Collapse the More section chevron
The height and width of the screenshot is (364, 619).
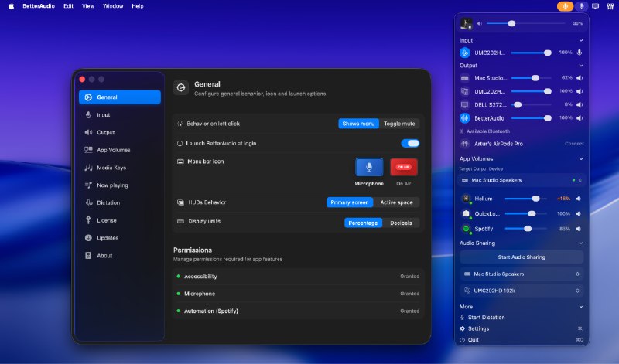pyautogui.click(x=581, y=307)
